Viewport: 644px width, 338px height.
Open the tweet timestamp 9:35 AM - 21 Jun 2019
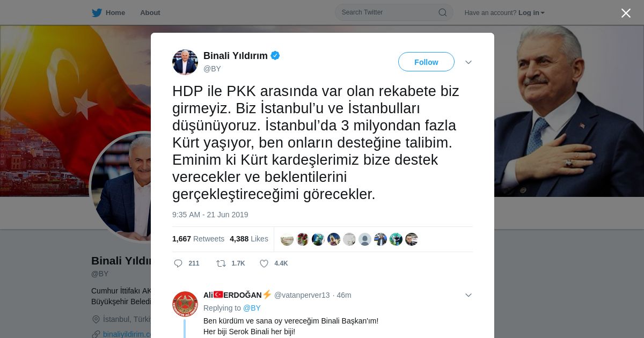tap(210, 215)
